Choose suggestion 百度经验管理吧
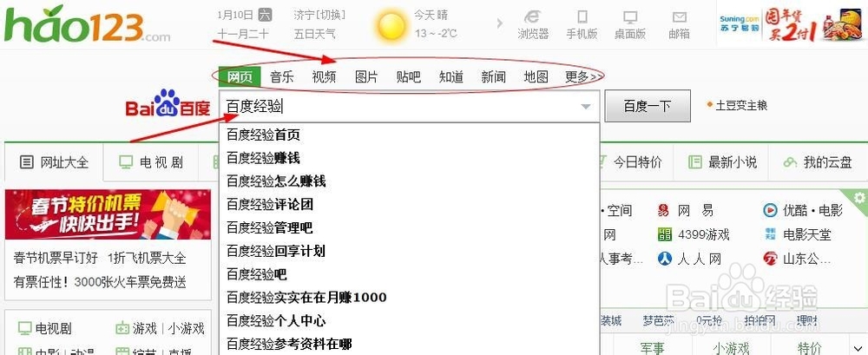868x355 pixels. (409, 227)
